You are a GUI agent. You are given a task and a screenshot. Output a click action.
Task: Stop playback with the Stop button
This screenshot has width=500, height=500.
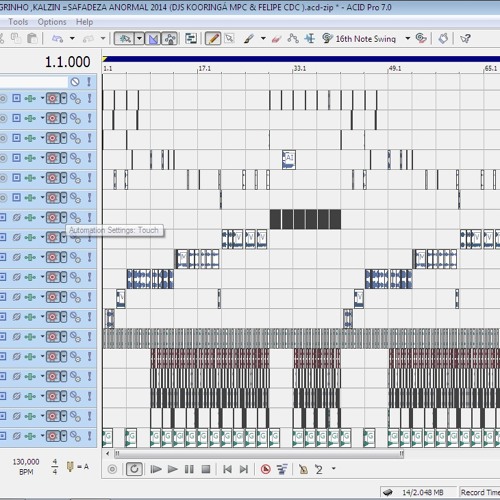tap(206, 469)
